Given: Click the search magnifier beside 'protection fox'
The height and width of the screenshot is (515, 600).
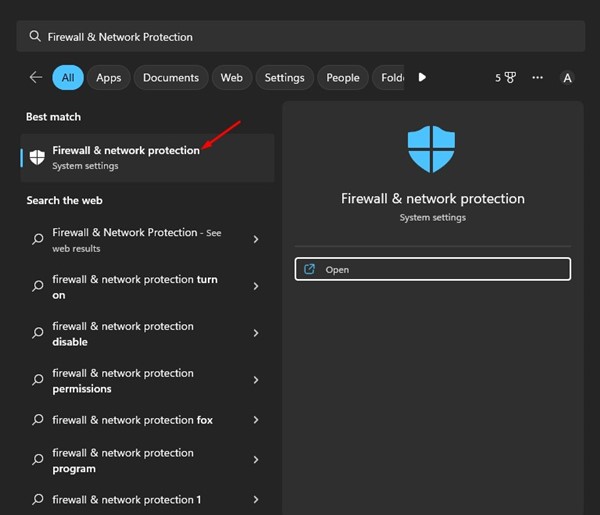Looking at the screenshot, I should [37, 420].
